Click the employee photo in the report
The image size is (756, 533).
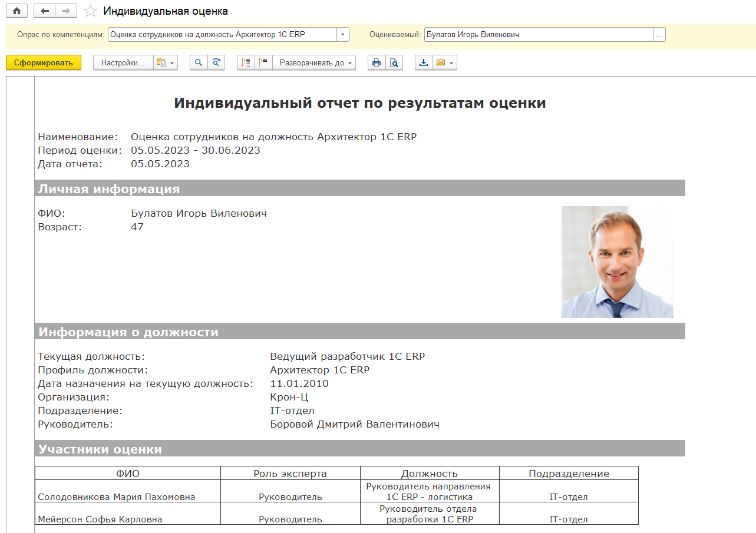[617, 261]
